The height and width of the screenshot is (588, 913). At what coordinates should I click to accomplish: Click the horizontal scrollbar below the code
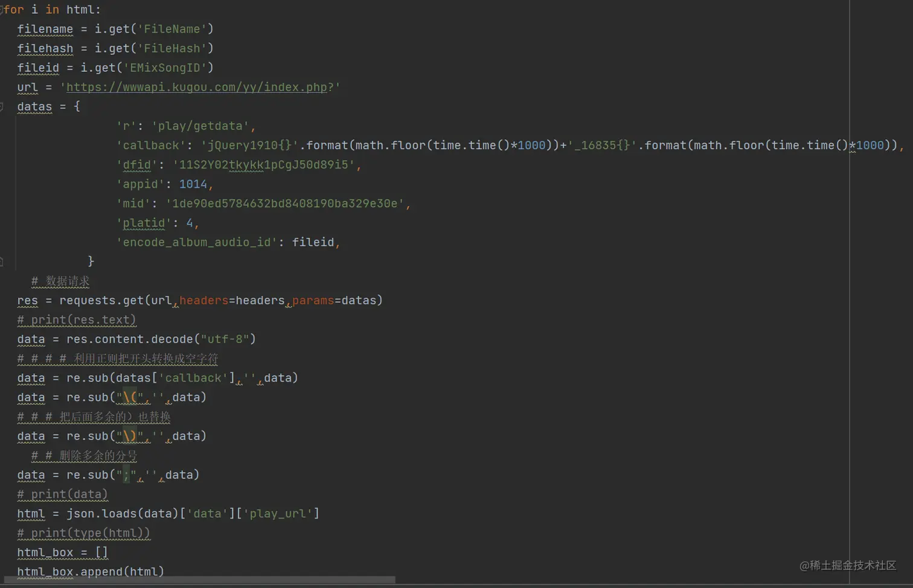point(199,580)
